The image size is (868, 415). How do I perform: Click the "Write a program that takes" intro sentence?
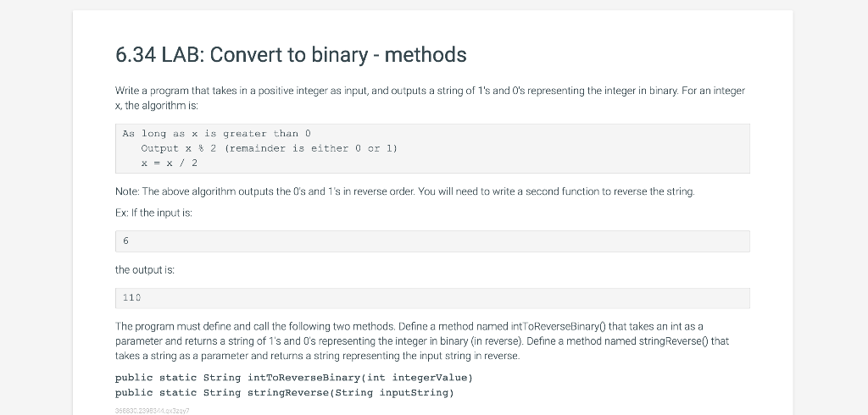pos(430,91)
